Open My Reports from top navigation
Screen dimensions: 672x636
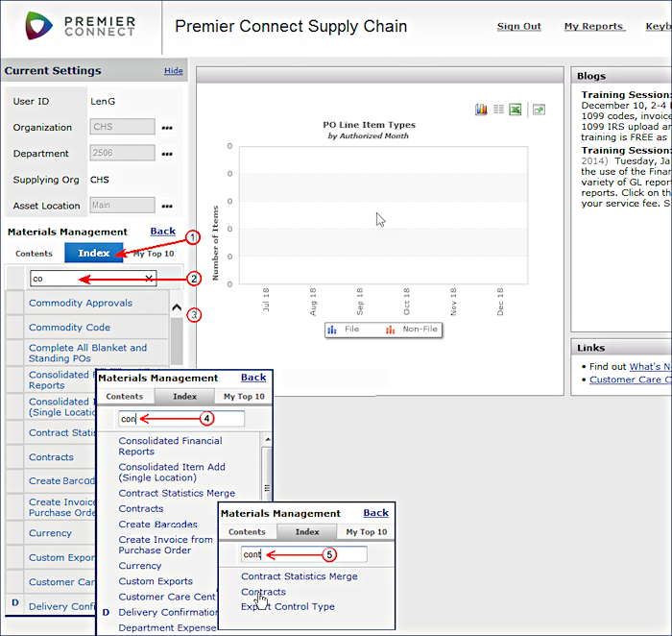click(592, 27)
